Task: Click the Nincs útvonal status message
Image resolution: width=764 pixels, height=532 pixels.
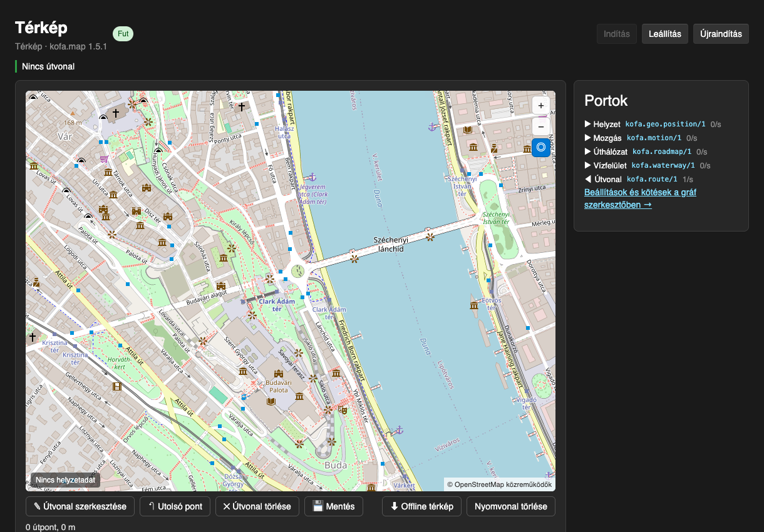Action: [48, 66]
